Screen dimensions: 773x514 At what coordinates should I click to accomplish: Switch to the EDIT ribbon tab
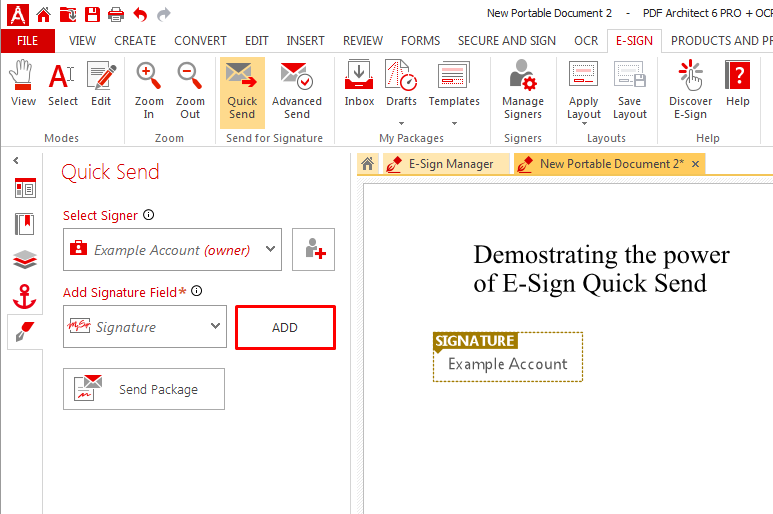[x=256, y=41]
